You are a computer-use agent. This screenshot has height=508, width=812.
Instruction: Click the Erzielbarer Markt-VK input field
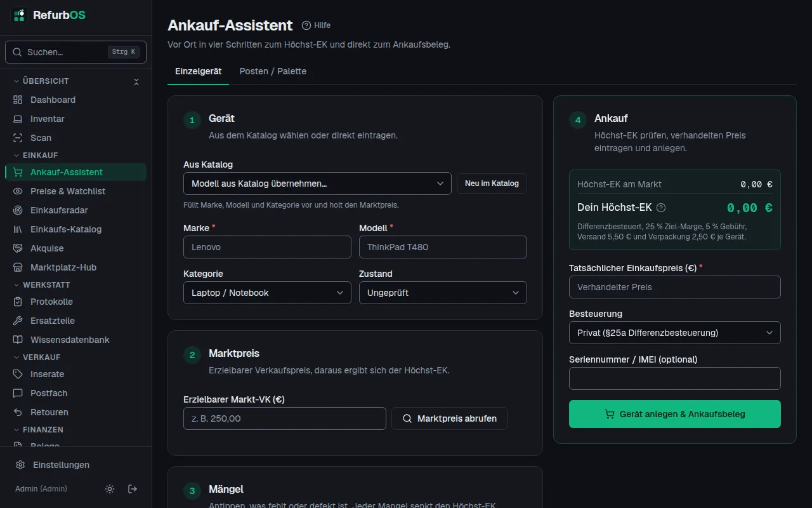click(285, 418)
